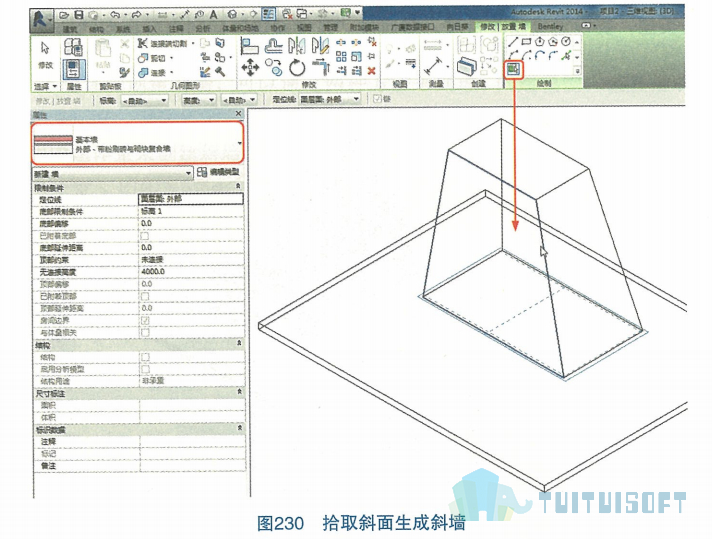Switch to the 插入 ribbon tab

[149, 28]
